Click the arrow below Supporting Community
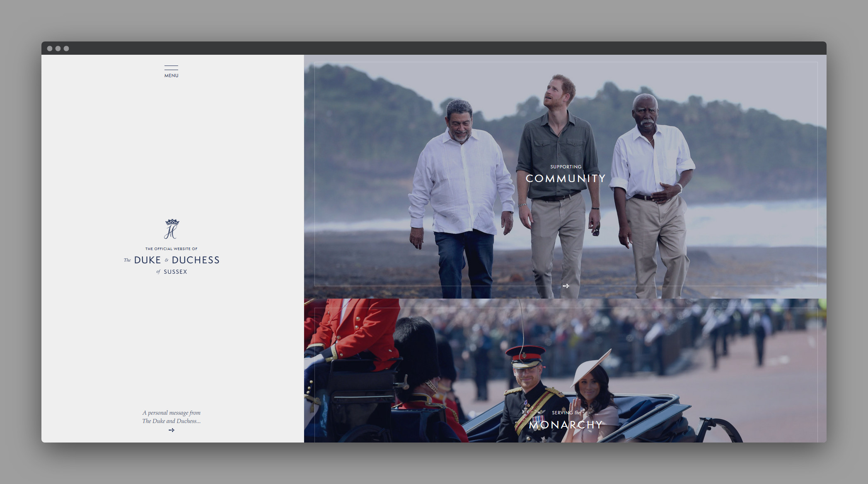Viewport: 868px width, 484px height. 566,286
